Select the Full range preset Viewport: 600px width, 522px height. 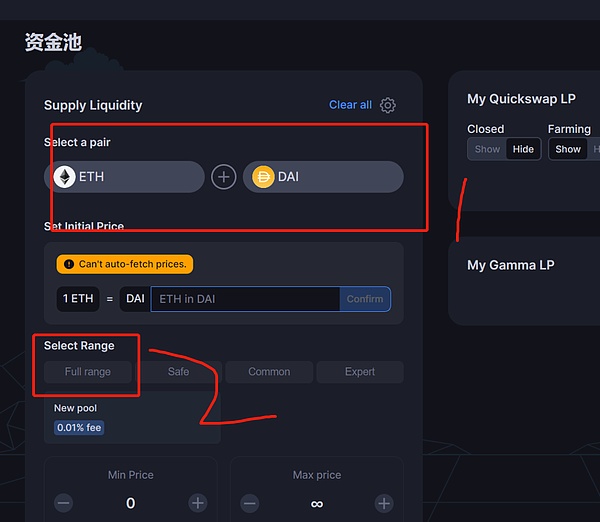tap(88, 372)
